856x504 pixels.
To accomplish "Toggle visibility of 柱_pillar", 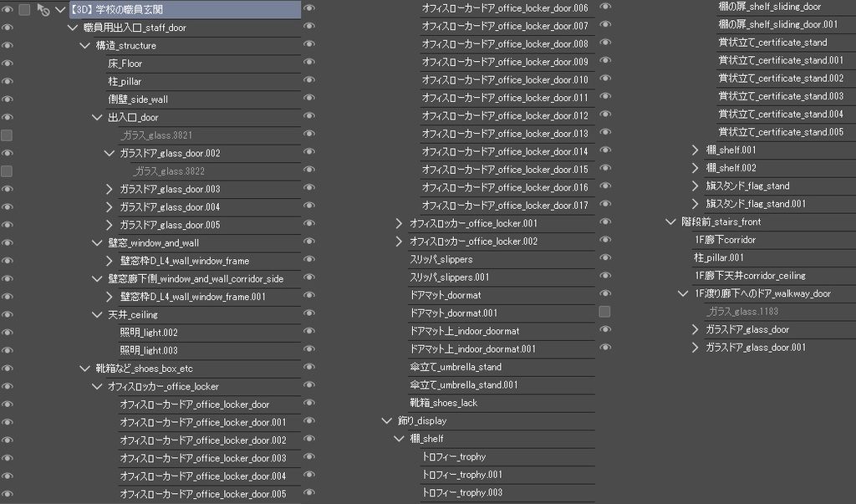I will [x=7, y=81].
